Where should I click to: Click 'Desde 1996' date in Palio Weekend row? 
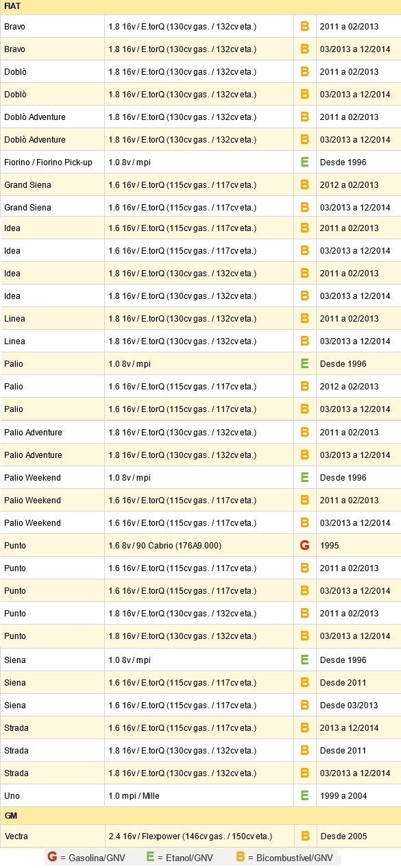coord(343,478)
